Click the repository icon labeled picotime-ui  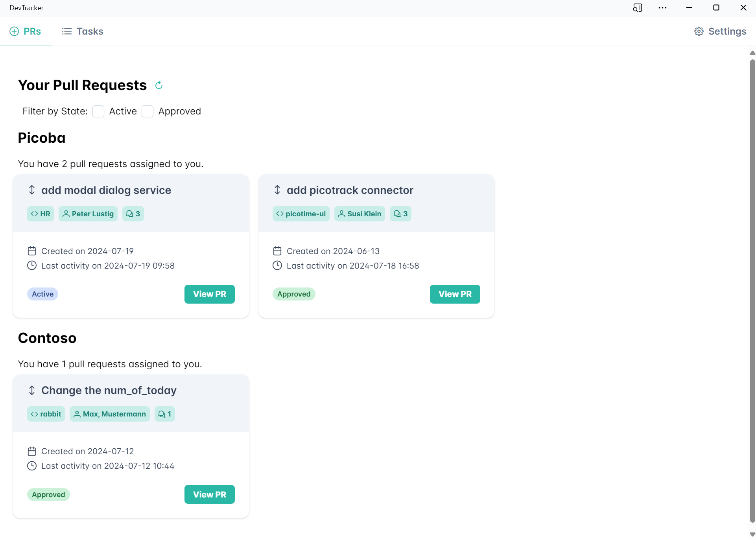[x=280, y=214]
